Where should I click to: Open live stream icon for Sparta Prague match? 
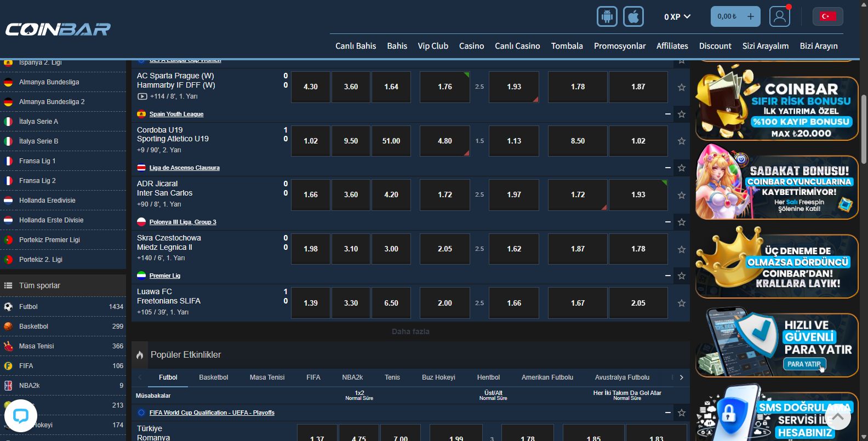pyautogui.click(x=142, y=96)
